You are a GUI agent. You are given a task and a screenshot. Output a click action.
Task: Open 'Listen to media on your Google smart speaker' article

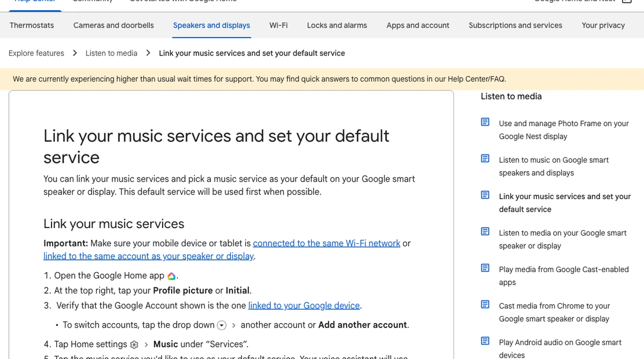click(563, 239)
